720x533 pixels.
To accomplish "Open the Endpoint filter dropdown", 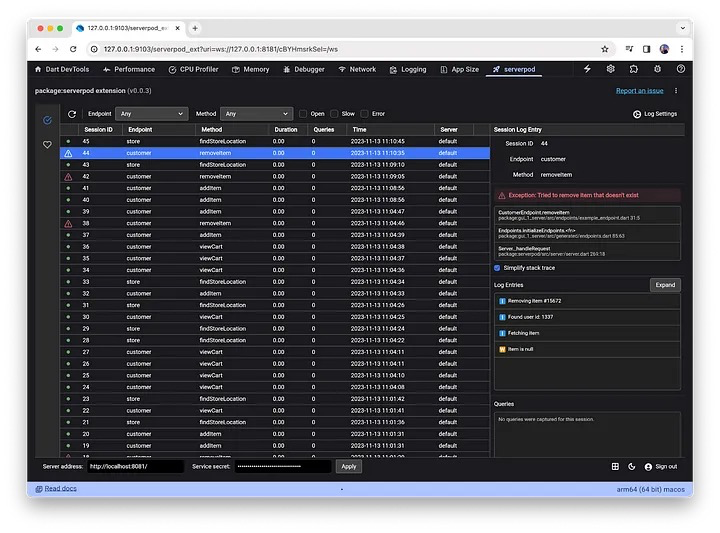I will pos(152,114).
